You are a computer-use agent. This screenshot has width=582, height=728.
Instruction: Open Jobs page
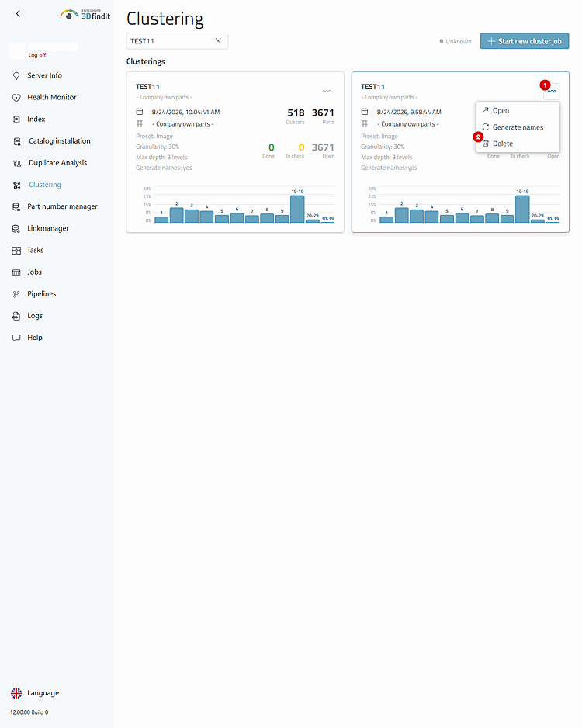coord(34,272)
